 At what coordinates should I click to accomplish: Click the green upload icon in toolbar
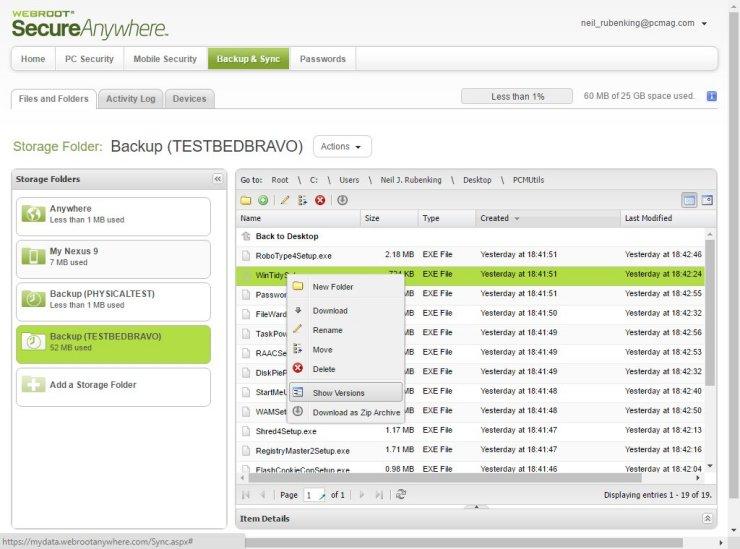[263, 200]
